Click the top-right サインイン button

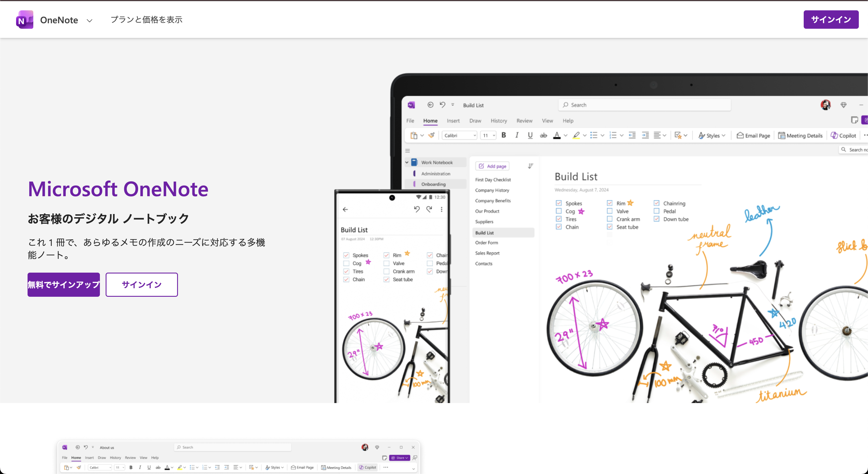click(831, 20)
